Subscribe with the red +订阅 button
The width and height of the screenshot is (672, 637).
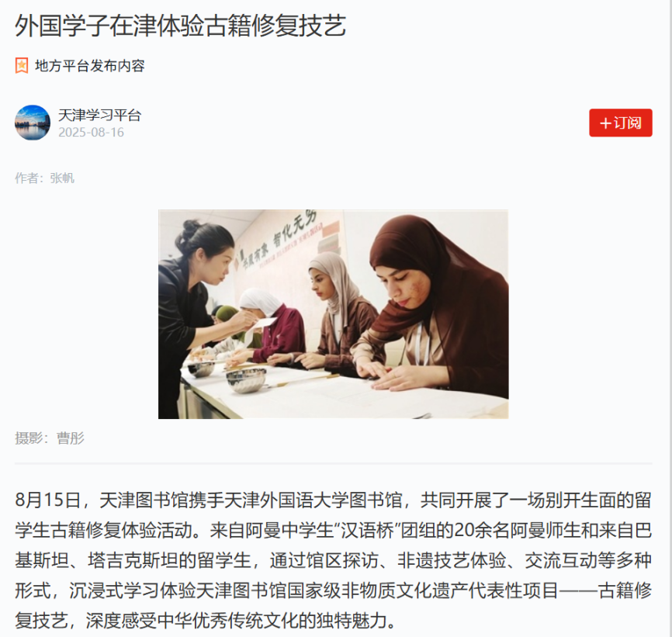tap(621, 123)
